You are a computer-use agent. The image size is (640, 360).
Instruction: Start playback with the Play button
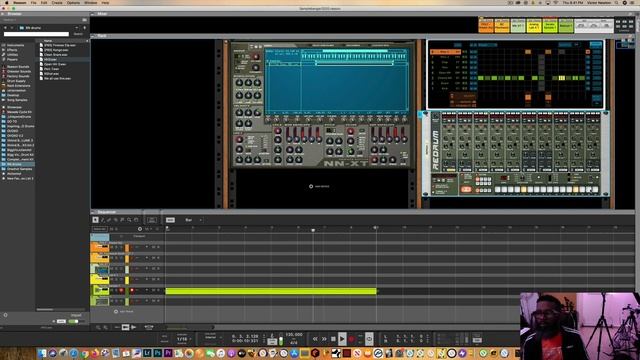[x=342, y=339]
